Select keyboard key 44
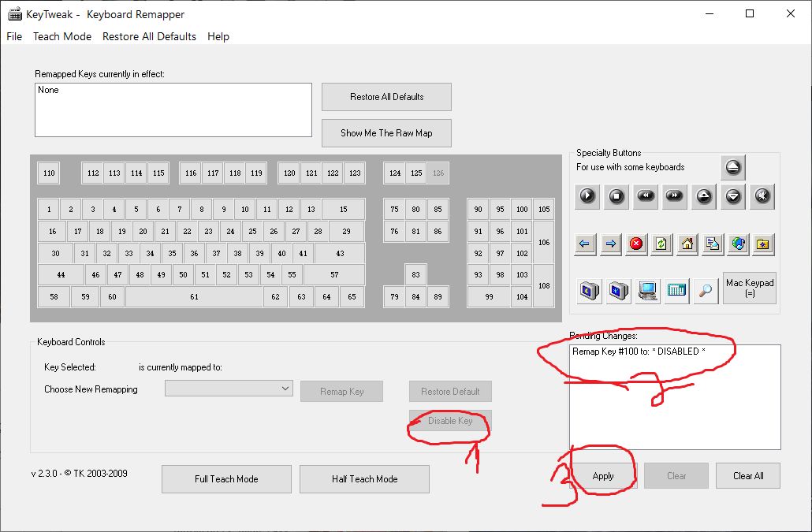This screenshot has width=812, height=532. tap(61, 275)
